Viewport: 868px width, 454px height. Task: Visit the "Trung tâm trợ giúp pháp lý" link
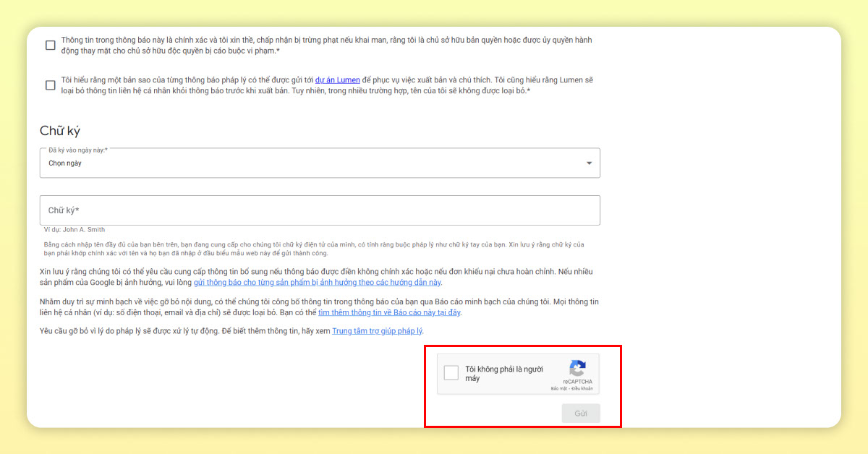click(377, 331)
